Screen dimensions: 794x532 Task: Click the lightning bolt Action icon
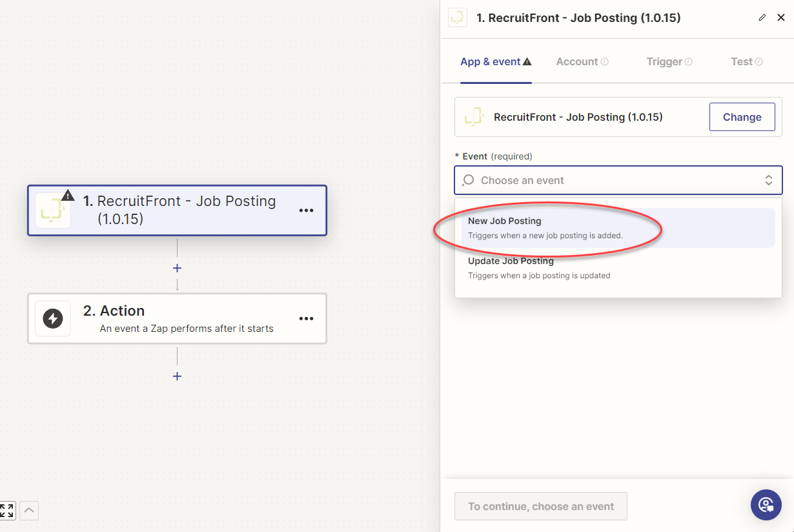[53, 318]
